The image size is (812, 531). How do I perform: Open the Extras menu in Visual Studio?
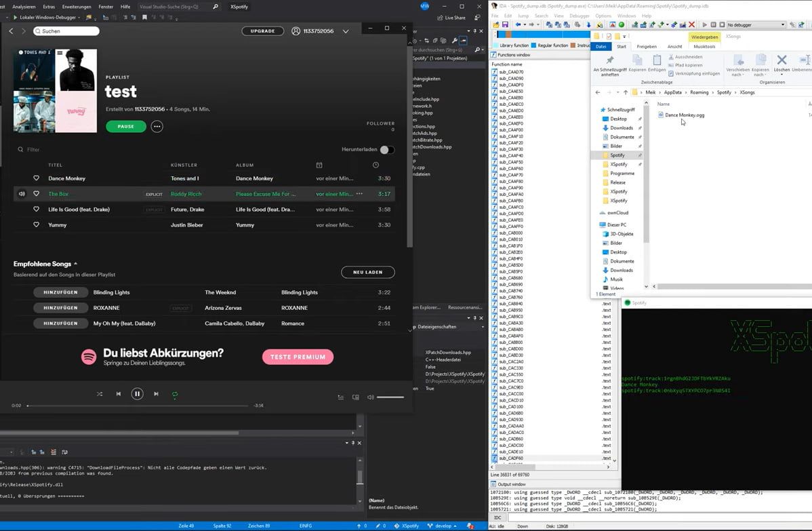click(x=49, y=7)
